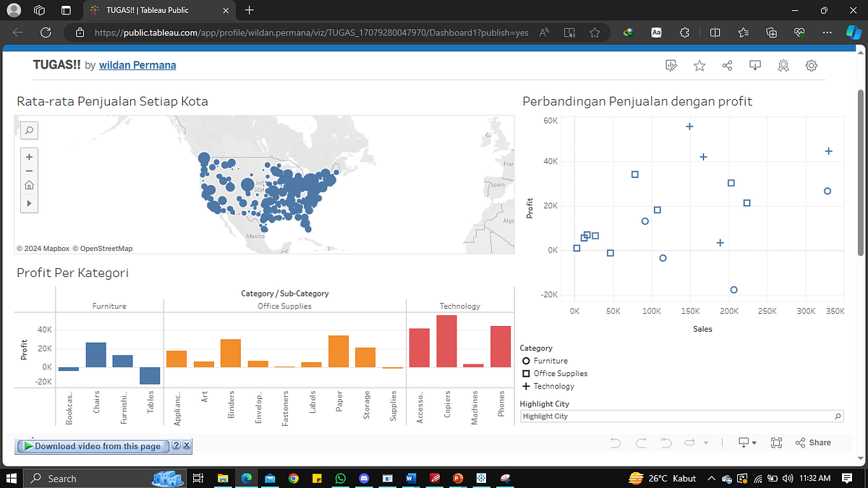Viewport: 868px width, 488px height.
Task: View the author's accolades badge
Action: pos(783,65)
